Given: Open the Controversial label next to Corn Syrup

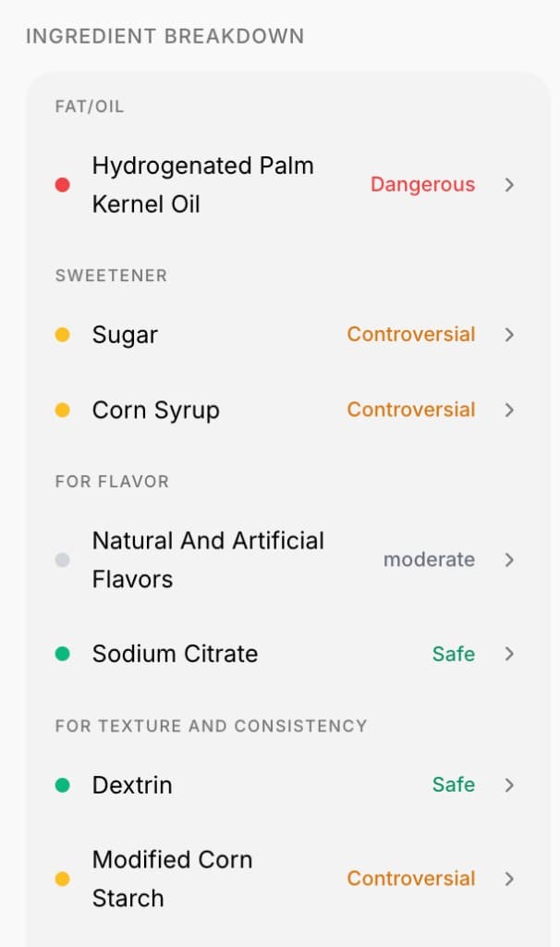Looking at the screenshot, I should 410,410.
